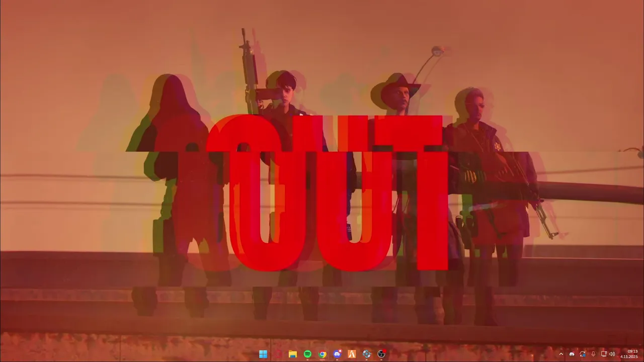644x362 pixels.
Task: Open the faint red app icon beside Start
Action: click(x=278, y=354)
